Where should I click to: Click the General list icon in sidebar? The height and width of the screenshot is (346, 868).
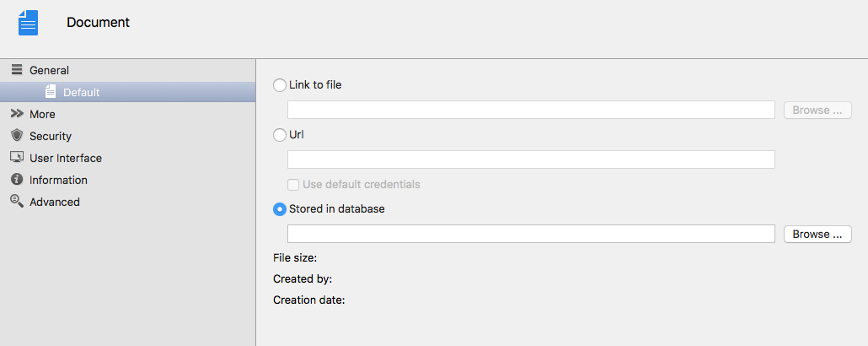tap(17, 70)
